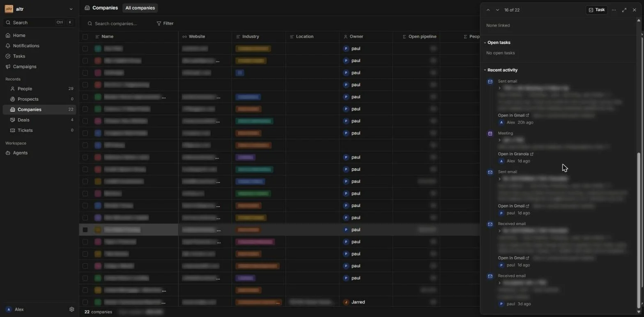Image resolution: width=644 pixels, height=317 pixels.
Task: Open the more options ellipsis in detail panel
Action: [614, 10]
